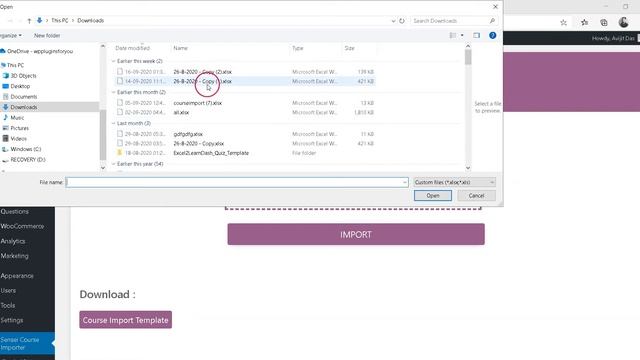Click folder icon of Excel2LearnDash_Quiz_Template

pyautogui.click(x=120, y=153)
